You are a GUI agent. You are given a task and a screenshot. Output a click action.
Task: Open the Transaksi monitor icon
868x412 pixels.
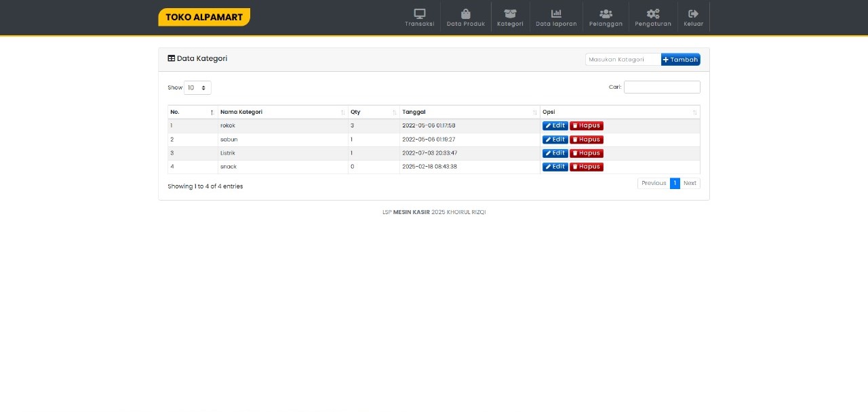pyautogui.click(x=420, y=14)
